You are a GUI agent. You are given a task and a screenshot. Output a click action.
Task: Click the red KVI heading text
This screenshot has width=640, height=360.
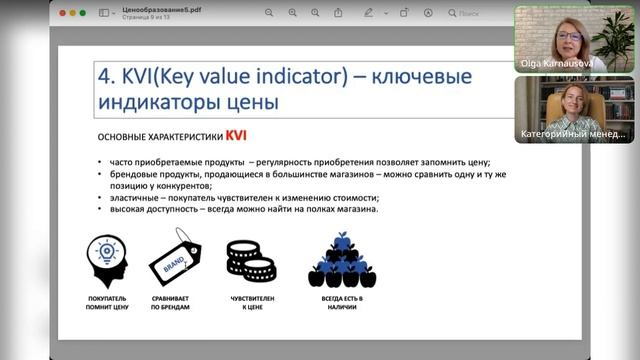[236, 136]
